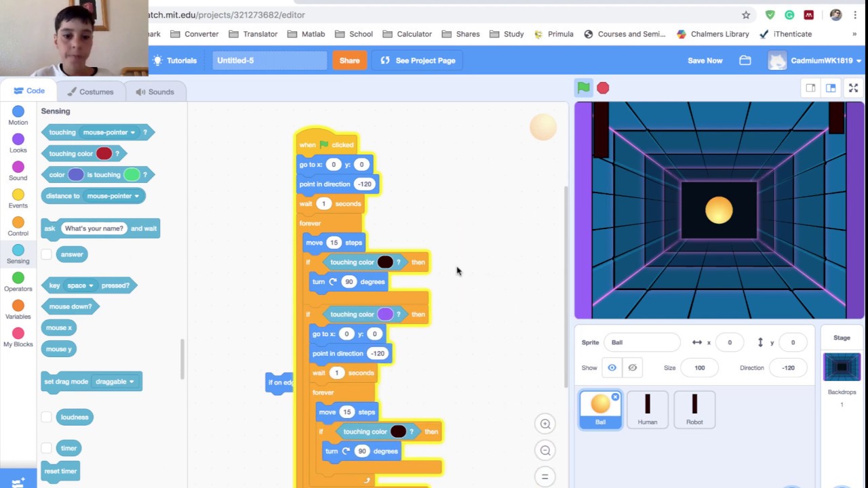This screenshot has height=488, width=868.
Task: Select the Sensing block category
Action: 18,254
